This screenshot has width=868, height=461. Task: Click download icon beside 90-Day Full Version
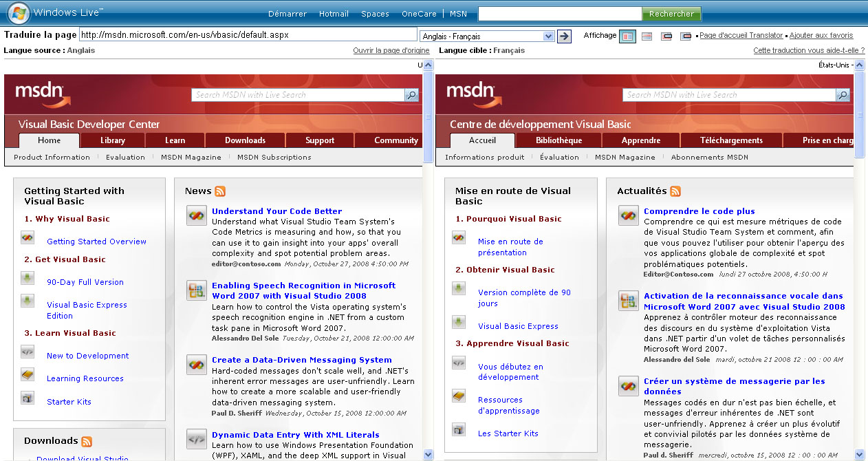tap(28, 278)
